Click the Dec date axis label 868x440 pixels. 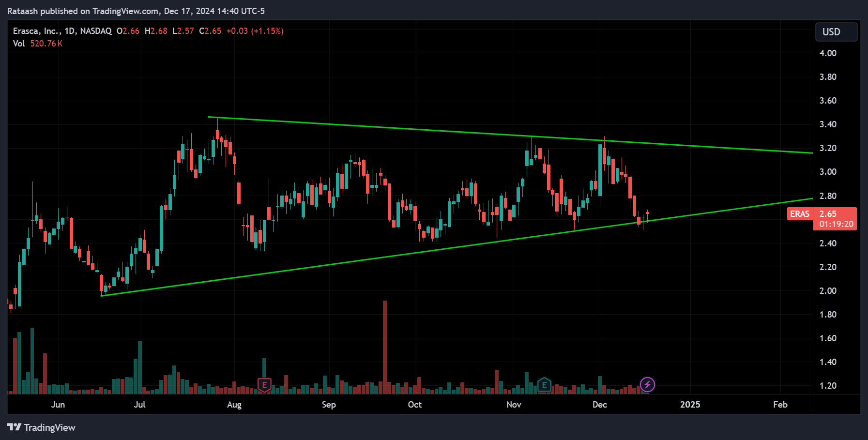tap(600, 405)
